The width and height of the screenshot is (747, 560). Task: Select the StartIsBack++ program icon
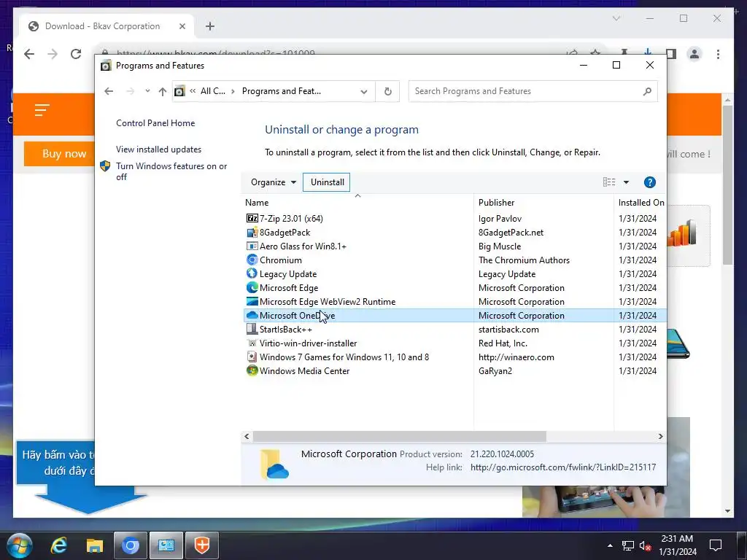[252, 329]
